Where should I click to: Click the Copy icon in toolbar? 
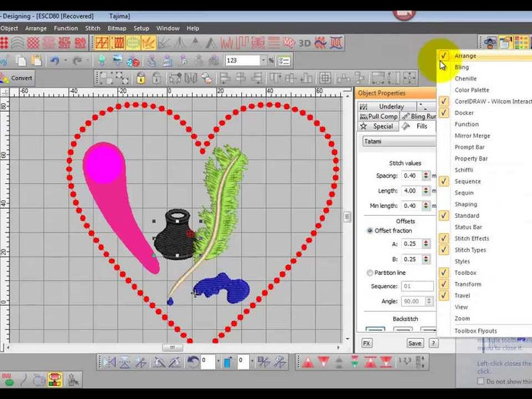21,61
